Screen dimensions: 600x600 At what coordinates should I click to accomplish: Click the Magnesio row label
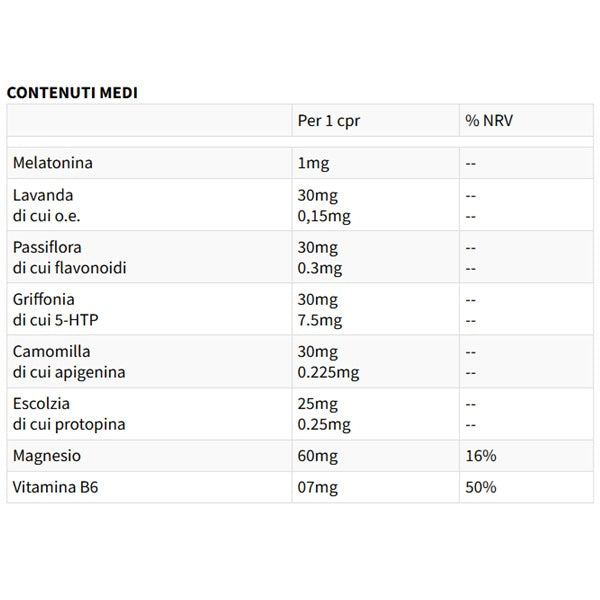point(47,456)
